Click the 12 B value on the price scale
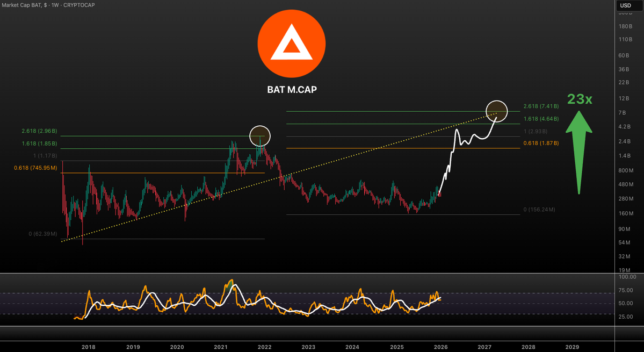The width and height of the screenshot is (644, 352). tap(623, 98)
